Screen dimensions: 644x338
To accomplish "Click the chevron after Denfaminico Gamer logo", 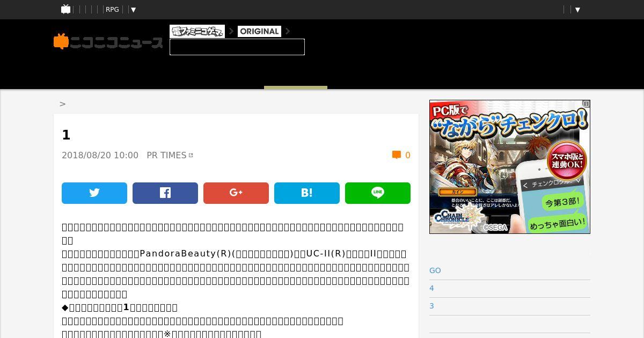I will pyautogui.click(x=231, y=31).
